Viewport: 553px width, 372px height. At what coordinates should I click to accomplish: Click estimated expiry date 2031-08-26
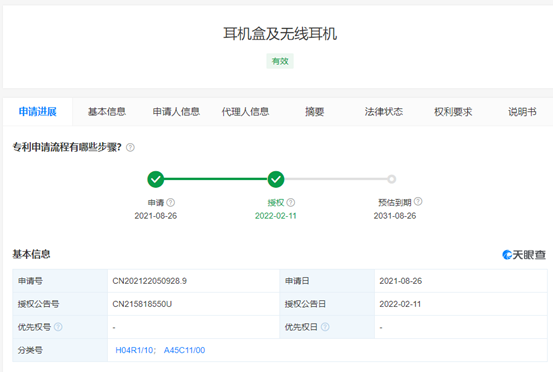[x=395, y=216]
